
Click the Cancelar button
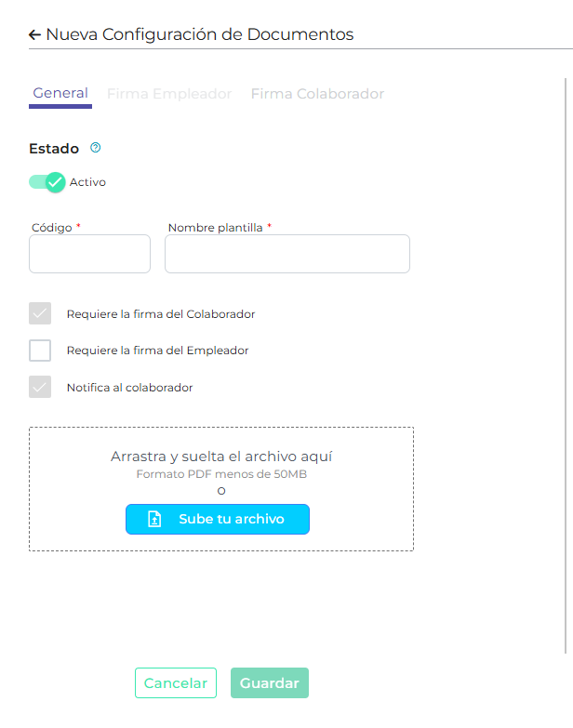point(176,683)
